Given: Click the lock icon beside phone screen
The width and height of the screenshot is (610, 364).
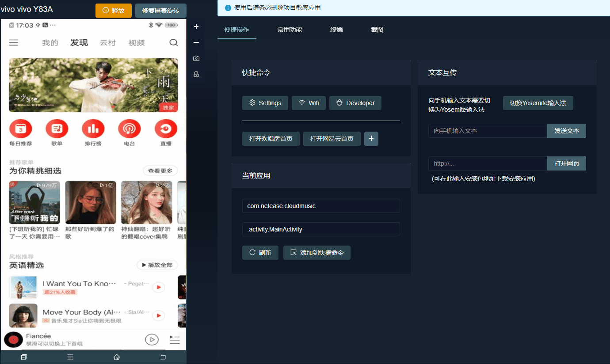Looking at the screenshot, I should 196,74.
